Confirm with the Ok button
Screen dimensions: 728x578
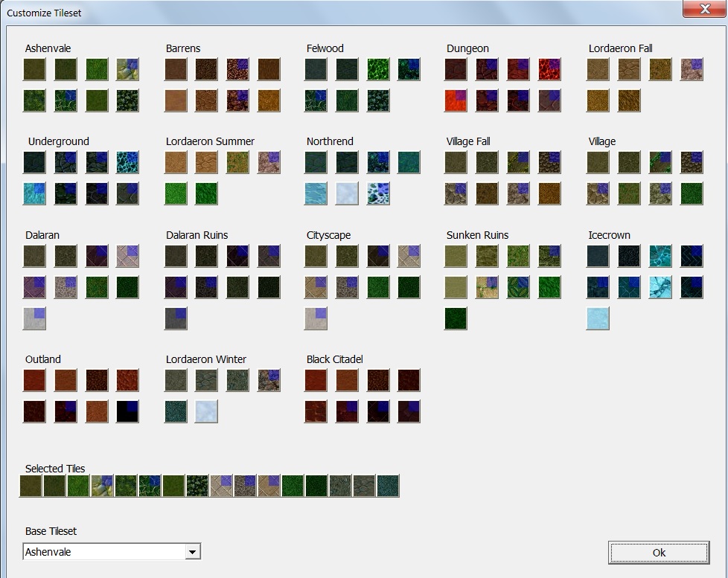[x=659, y=553]
